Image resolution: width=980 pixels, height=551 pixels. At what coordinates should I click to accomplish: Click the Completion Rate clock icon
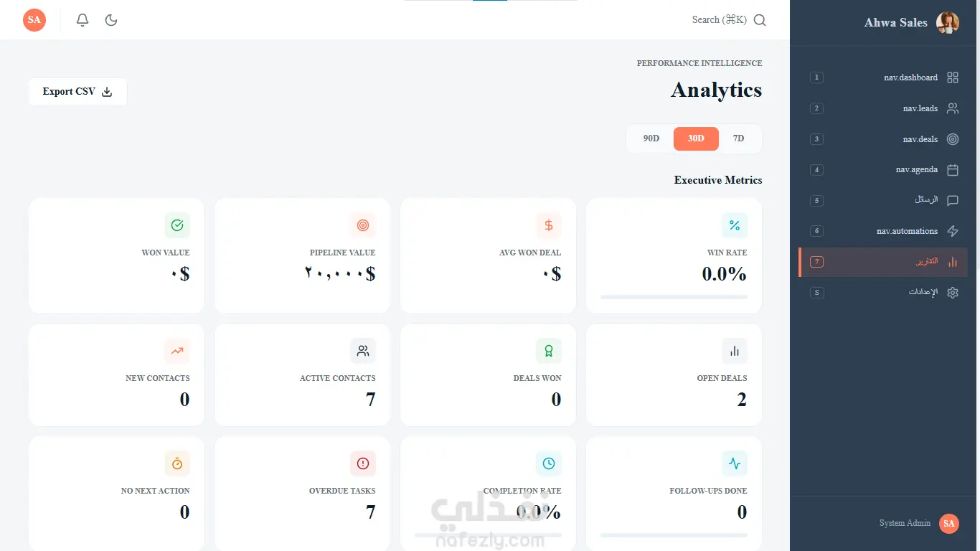click(x=549, y=463)
